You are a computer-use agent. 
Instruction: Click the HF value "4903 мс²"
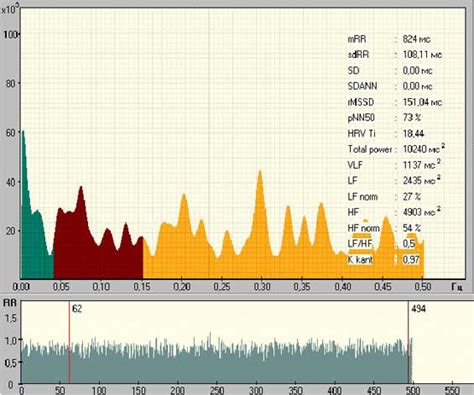422,212
